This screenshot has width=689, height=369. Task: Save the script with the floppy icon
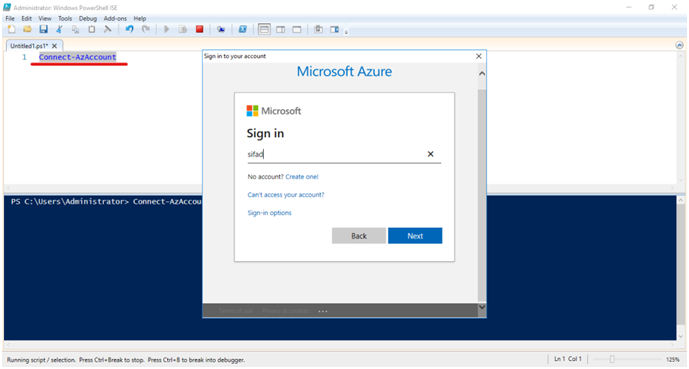click(43, 29)
